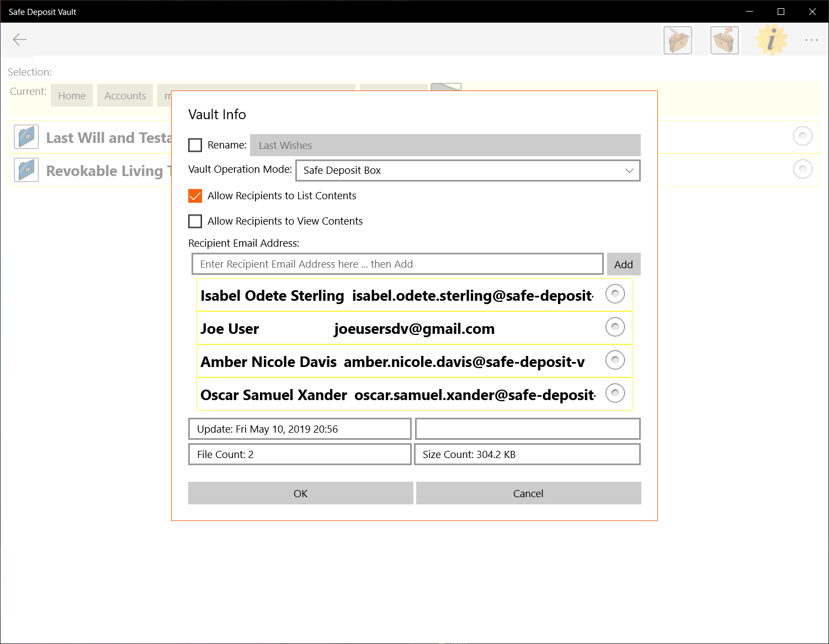829x644 pixels.
Task: Enable the Rename checkbox
Action: point(195,145)
